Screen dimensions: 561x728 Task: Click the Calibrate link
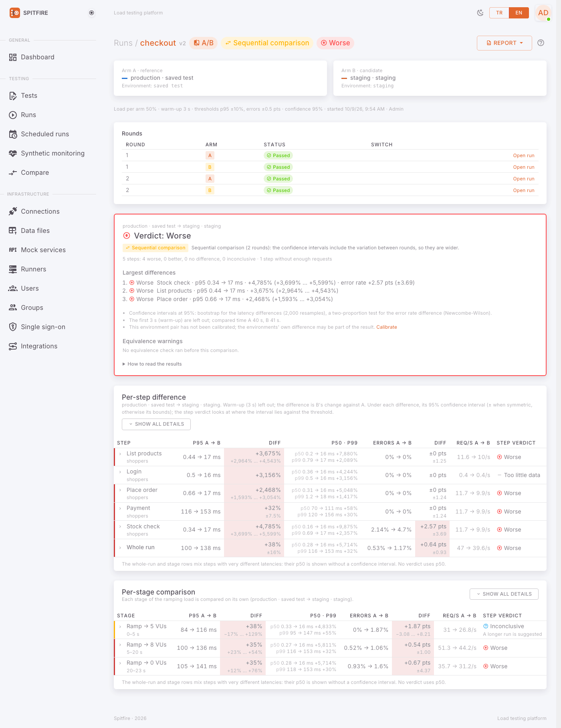coord(387,327)
